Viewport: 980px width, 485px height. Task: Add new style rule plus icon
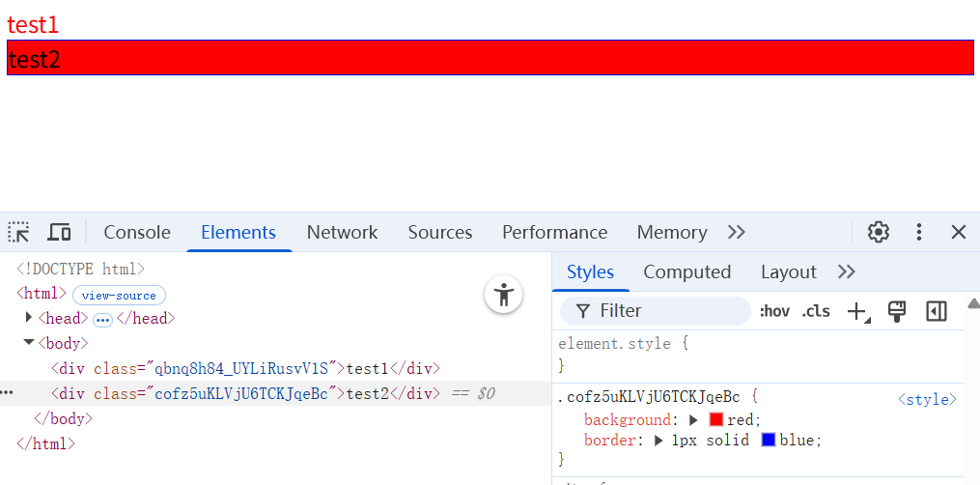[857, 311]
